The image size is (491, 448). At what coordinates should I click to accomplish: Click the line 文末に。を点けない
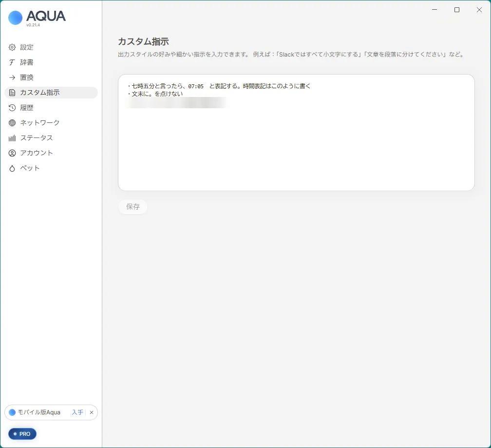point(155,94)
